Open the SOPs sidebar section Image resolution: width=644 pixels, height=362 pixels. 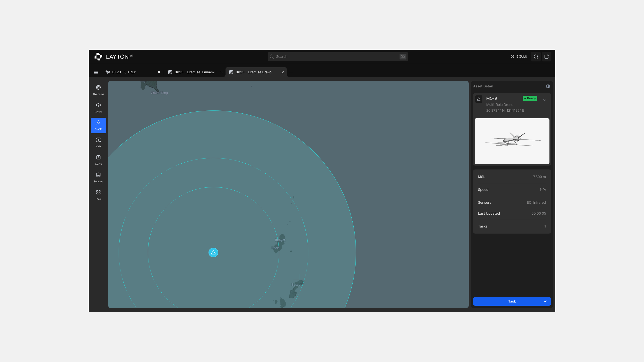tap(98, 143)
